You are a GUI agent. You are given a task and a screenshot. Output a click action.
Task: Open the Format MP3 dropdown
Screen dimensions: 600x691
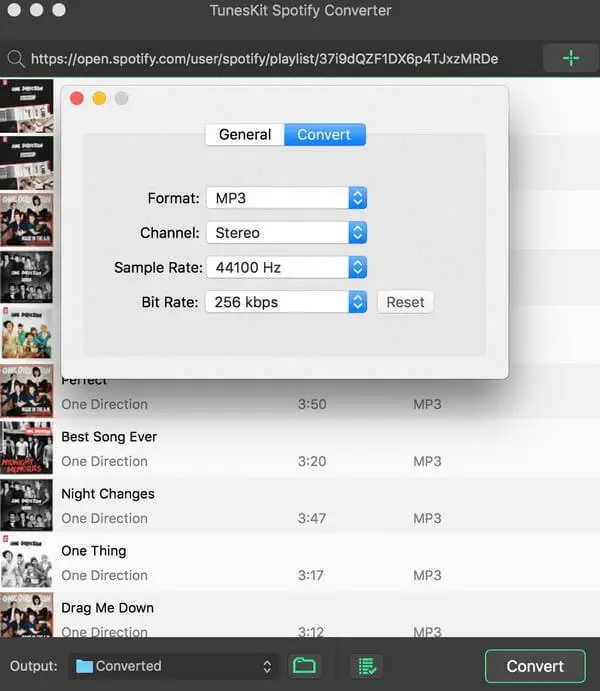[286, 198]
